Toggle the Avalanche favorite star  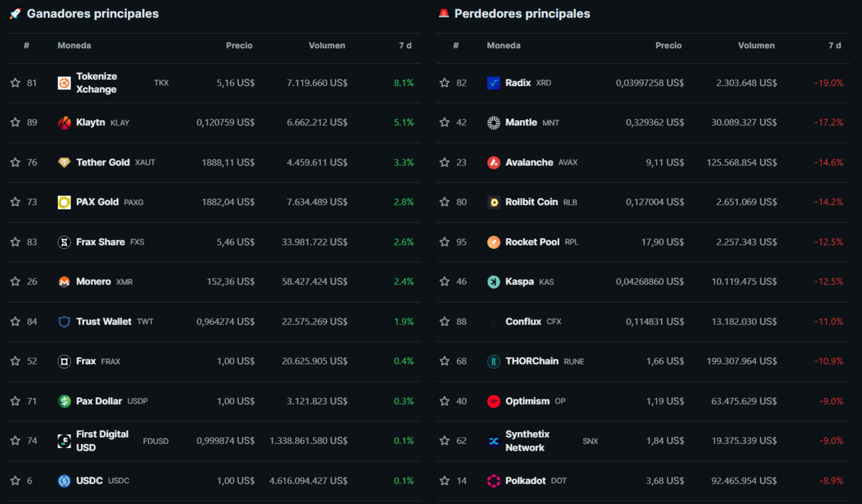[445, 163]
